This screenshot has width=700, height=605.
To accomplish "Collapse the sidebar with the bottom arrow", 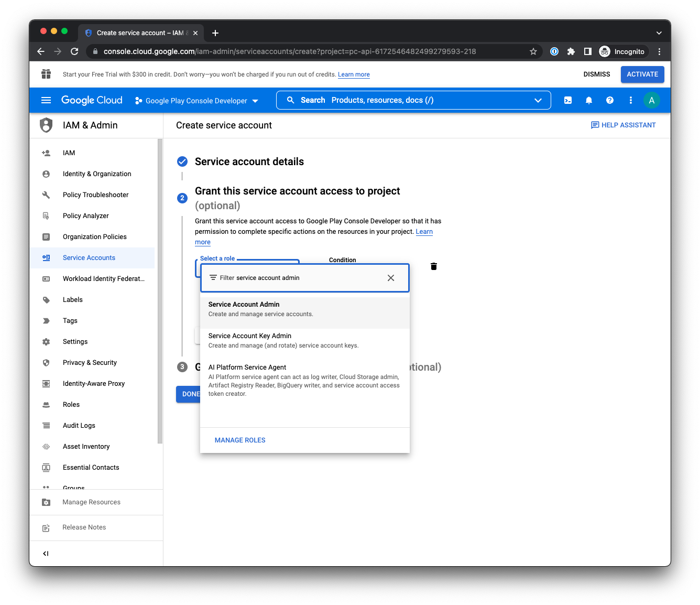I will pyautogui.click(x=46, y=554).
